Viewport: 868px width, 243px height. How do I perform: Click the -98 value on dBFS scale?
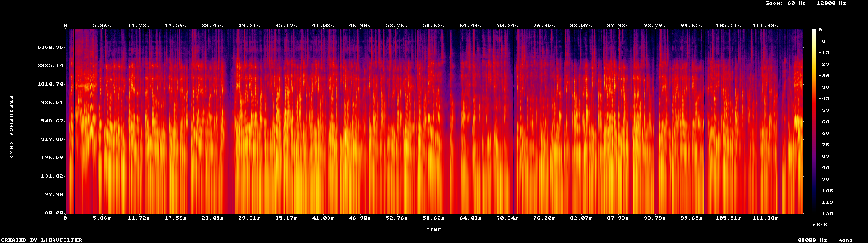coord(824,179)
